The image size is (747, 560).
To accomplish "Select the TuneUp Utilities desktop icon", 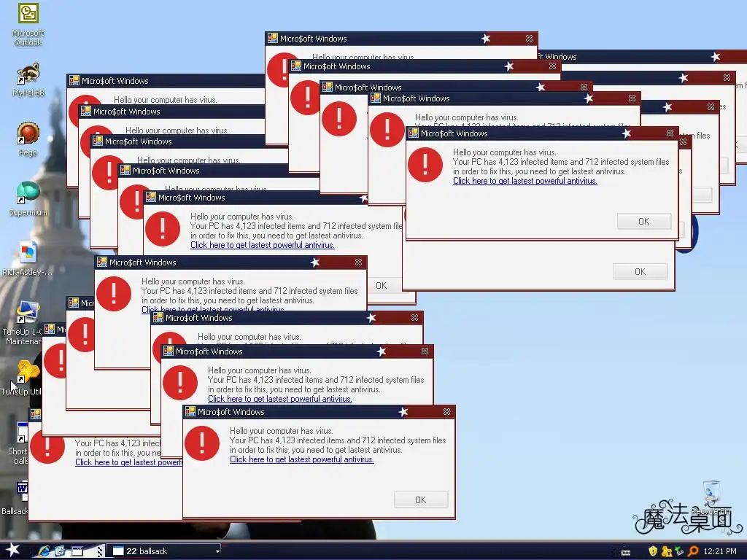I will click(28, 371).
